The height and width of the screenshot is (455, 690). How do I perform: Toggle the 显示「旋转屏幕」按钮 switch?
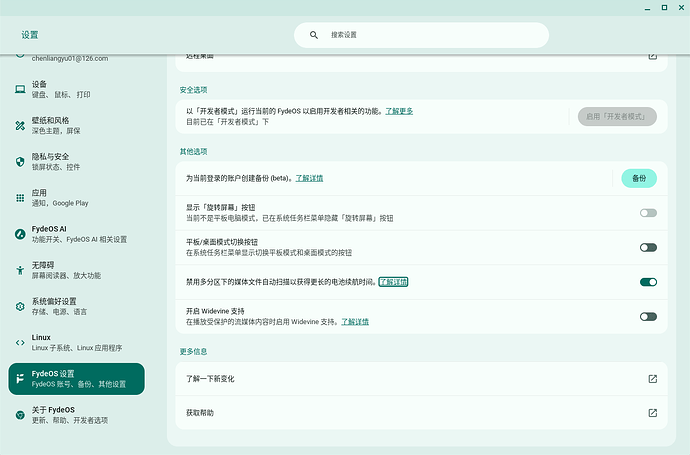648,213
